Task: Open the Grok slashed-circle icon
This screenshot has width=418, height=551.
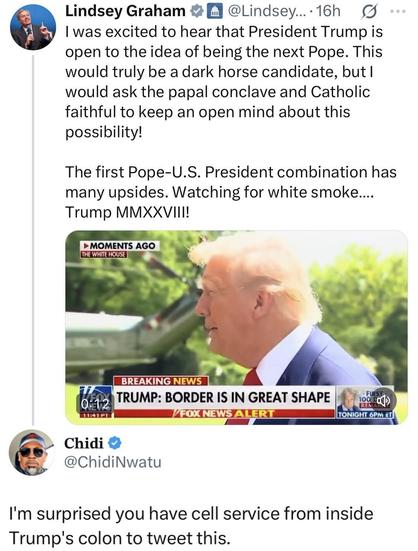Action: pyautogui.click(x=370, y=12)
